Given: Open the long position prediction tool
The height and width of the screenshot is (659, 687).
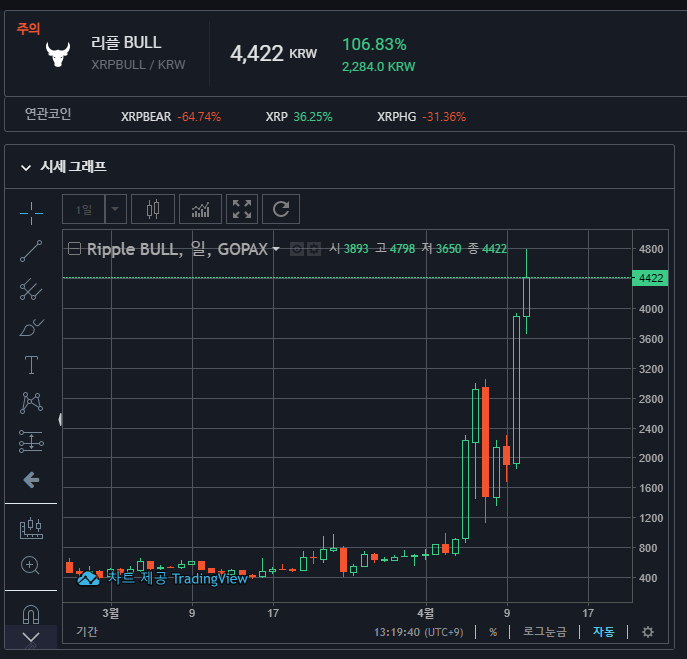Looking at the screenshot, I should [x=31, y=441].
